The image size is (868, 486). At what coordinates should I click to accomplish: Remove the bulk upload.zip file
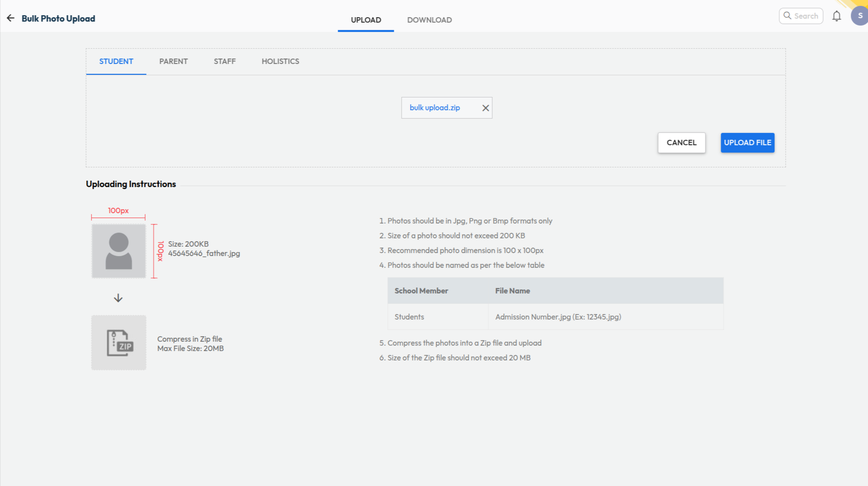pos(485,108)
